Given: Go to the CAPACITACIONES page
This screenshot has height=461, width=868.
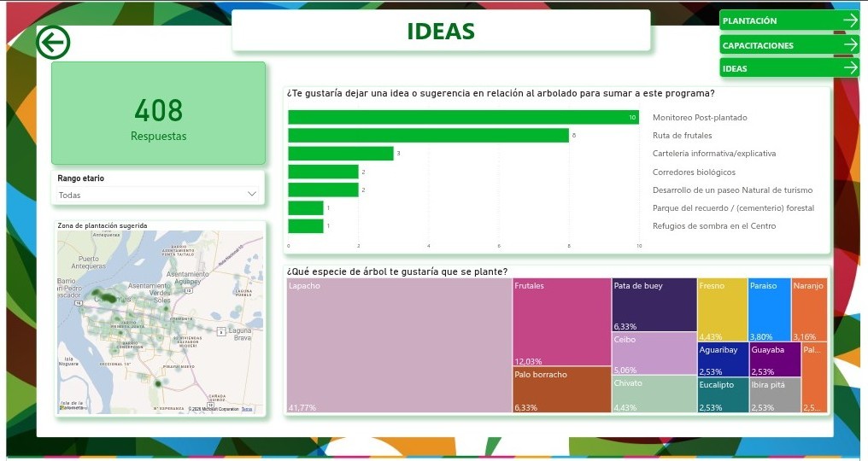Looking at the screenshot, I should [x=789, y=45].
